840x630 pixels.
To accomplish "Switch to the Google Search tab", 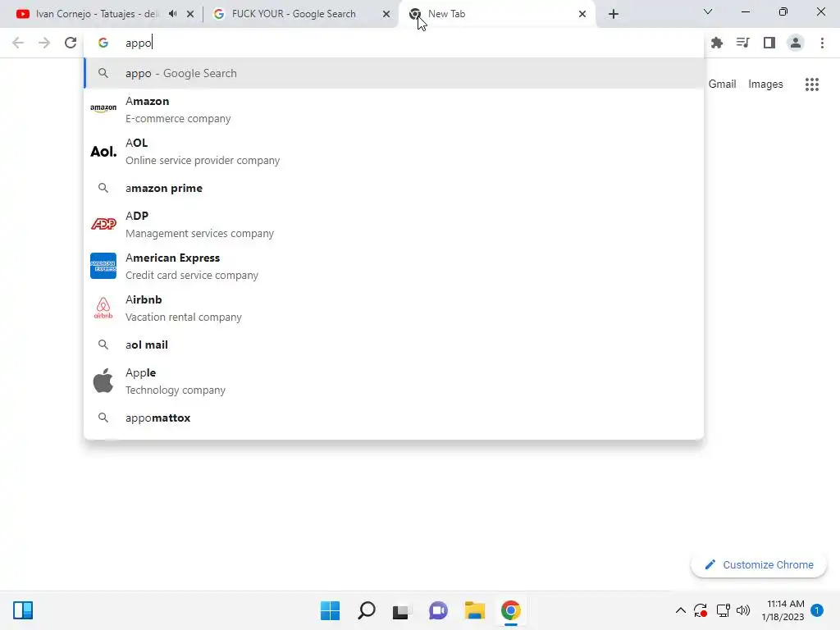I will (294, 14).
